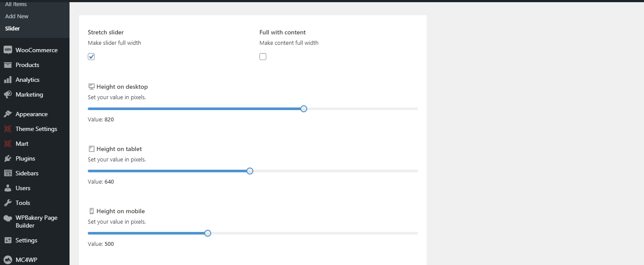Click the Plugins plug icon
644x265 pixels.
point(7,158)
